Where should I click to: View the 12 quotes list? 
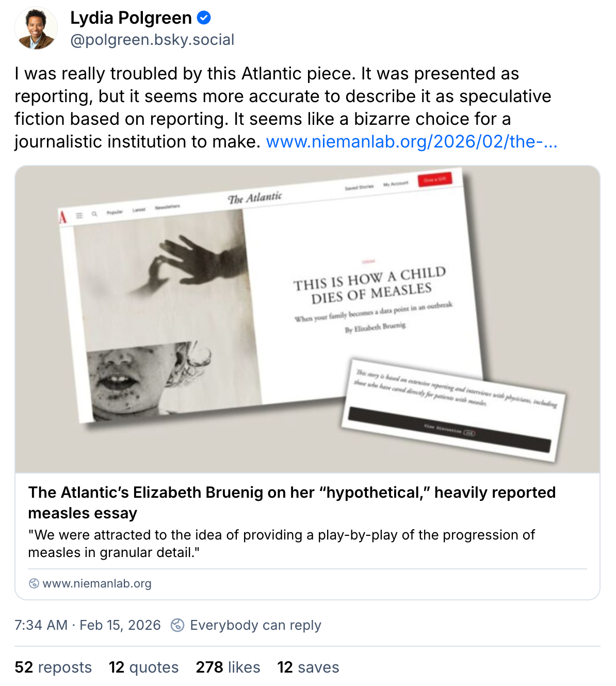(x=143, y=667)
